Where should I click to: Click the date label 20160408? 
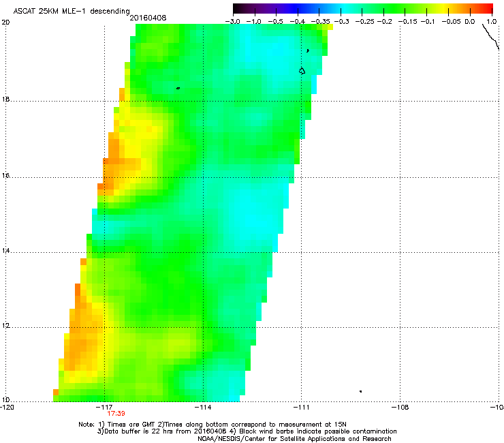point(148,18)
